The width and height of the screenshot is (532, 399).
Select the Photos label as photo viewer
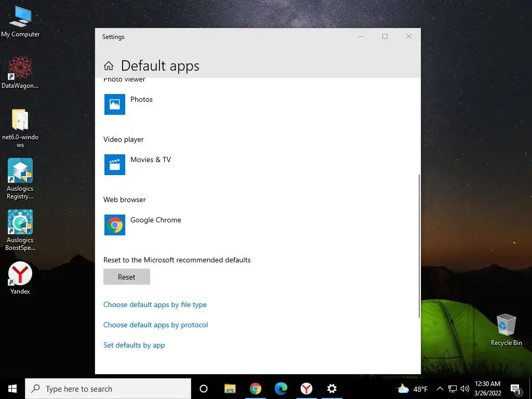click(141, 99)
